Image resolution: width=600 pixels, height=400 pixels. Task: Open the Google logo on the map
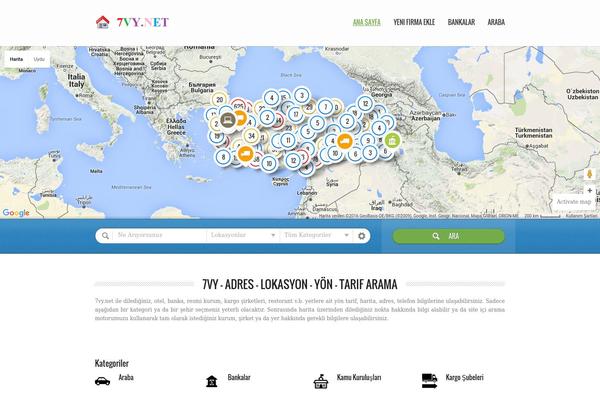point(16,212)
